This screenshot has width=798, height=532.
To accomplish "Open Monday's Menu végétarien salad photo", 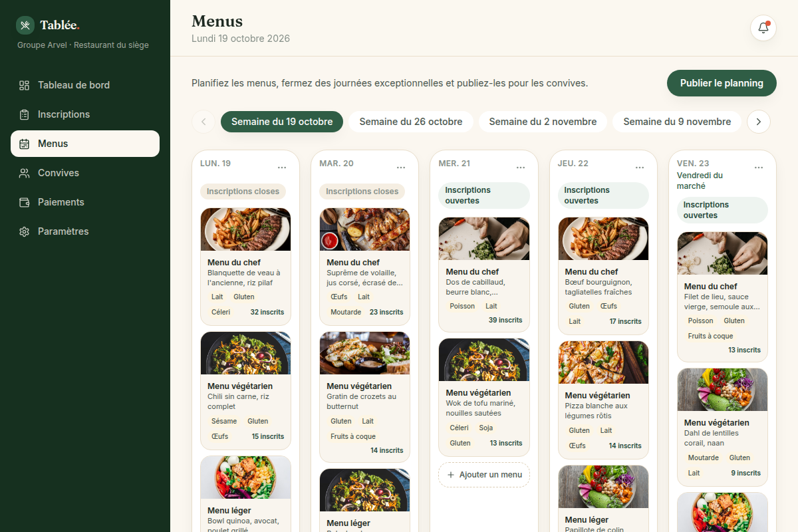I will pyautogui.click(x=245, y=353).
